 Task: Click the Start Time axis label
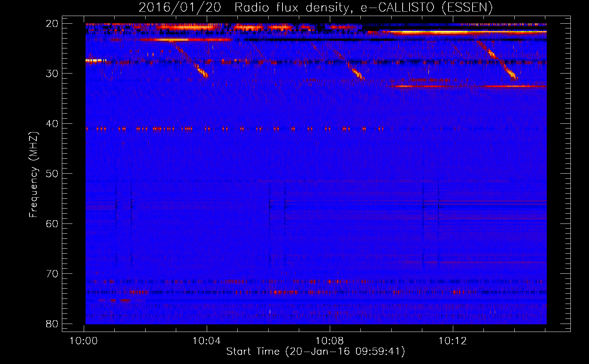click(316, 352)
